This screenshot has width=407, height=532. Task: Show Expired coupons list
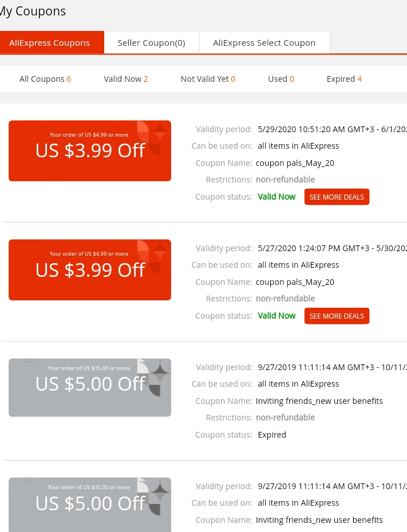tap(344, 79)
